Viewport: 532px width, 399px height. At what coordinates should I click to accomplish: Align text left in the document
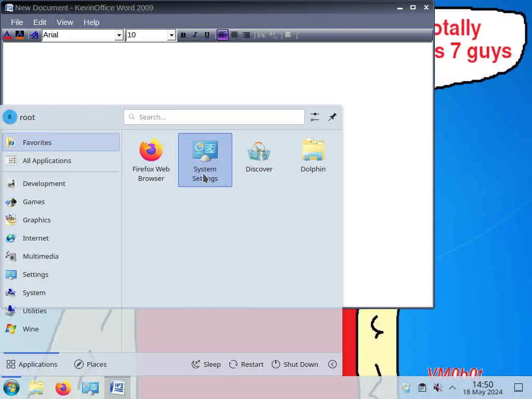pyautogui.click(x=222, y=35)
